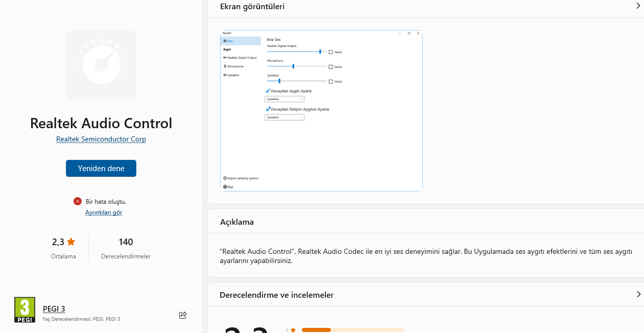This screenshot has height=333, width=644.
Task: Click the 140 Derecelendirmeler count
Action: (x=126, y=242)
